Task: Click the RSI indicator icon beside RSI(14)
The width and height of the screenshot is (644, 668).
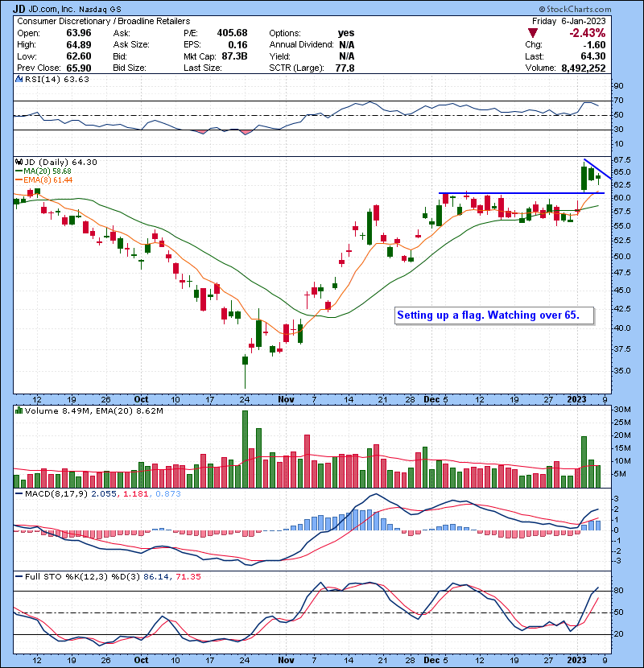Action: (19, 79)
